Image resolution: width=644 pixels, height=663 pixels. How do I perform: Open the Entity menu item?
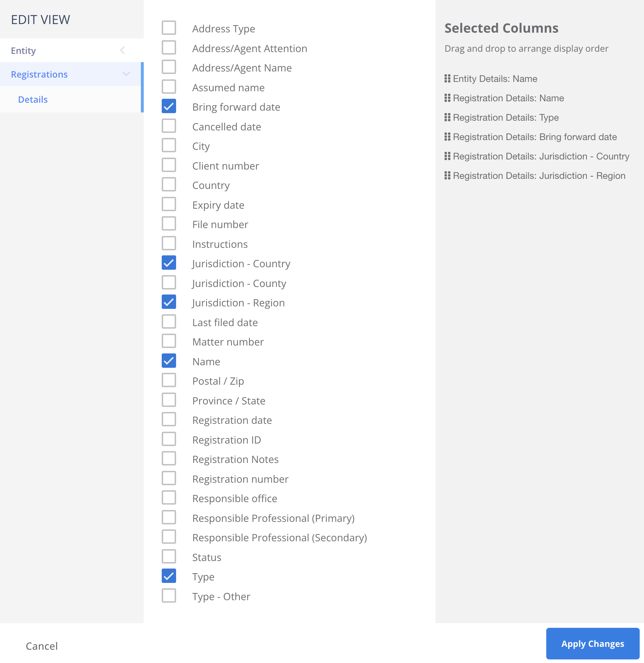[x=24, y=51]
